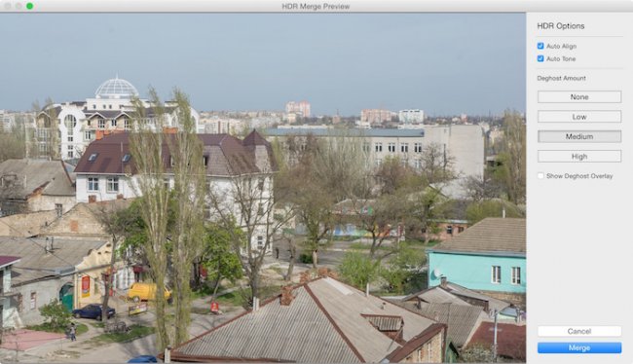Choose the Medium deghost amount
Image resolution: width=633 pixels, height=364 pixels.
click(579, 136)
